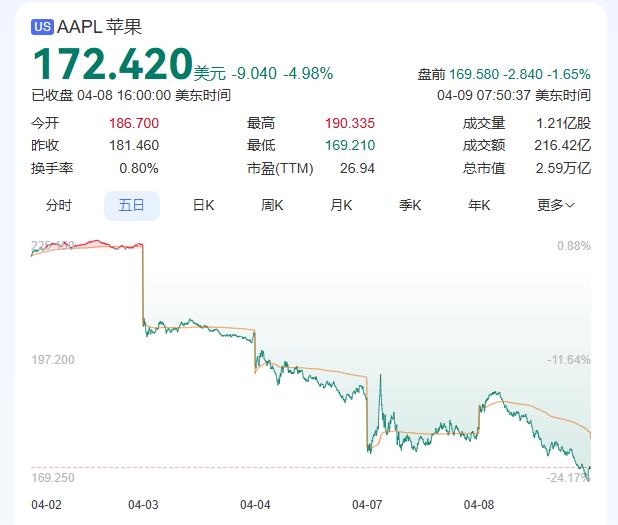Select the 季K quarterly chart tab

[410, 205]
